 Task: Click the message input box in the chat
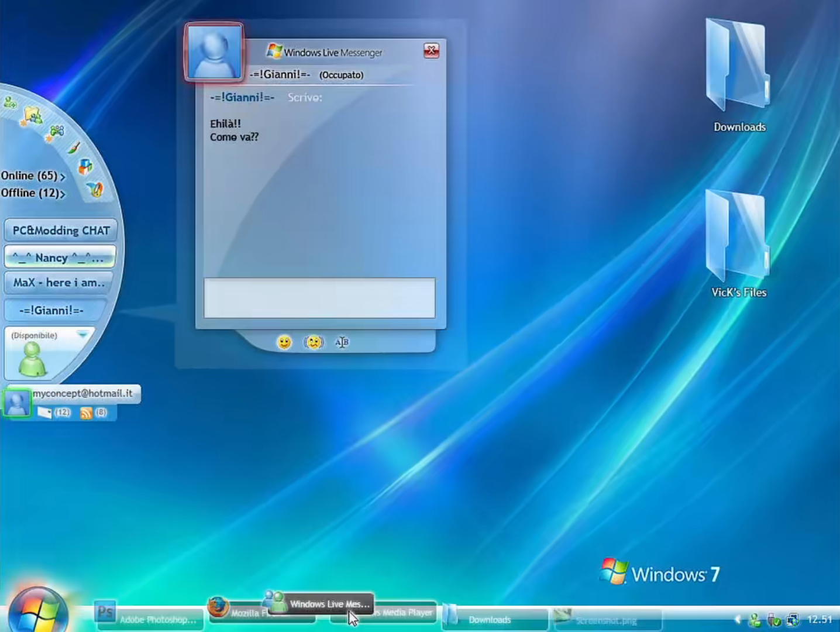tap(319, 298)
